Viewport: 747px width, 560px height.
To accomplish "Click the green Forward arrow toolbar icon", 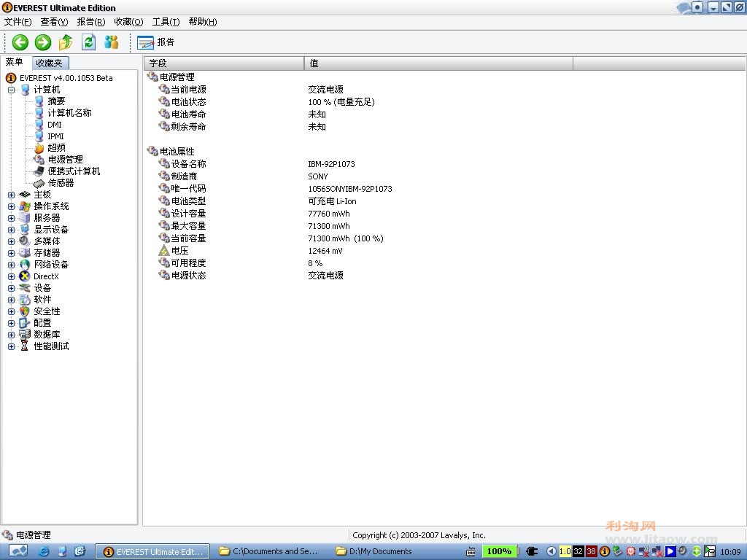I will pyautogui.click(x=43, y=42).
